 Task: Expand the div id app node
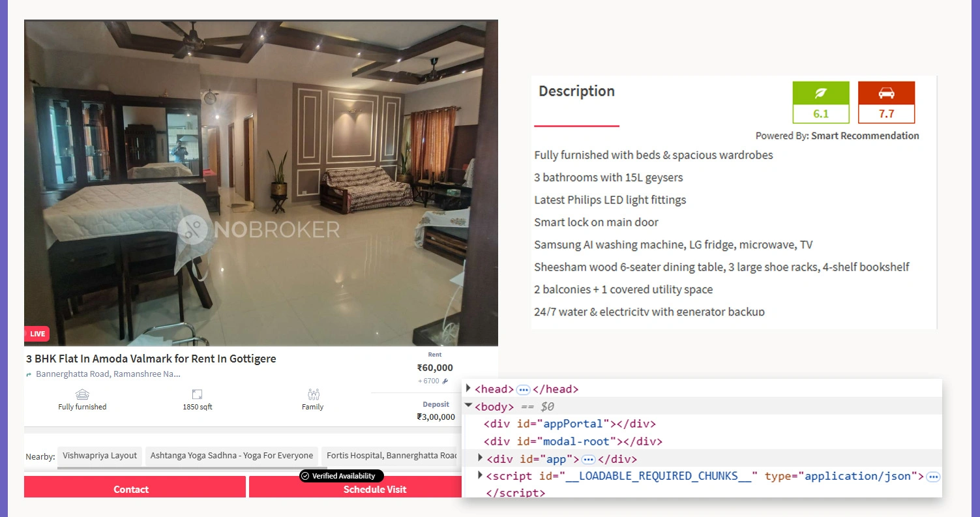pyautogui.click(x=481, y=458)
